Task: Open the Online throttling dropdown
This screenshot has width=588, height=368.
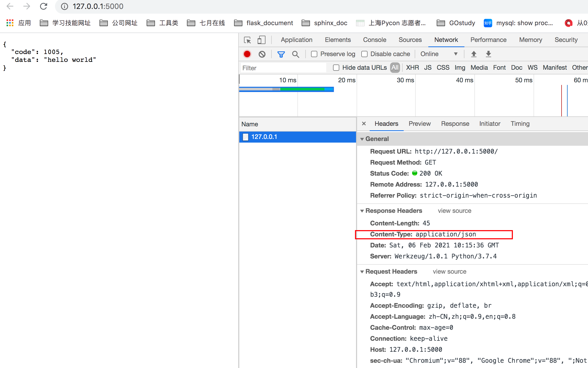Action: 439,54
